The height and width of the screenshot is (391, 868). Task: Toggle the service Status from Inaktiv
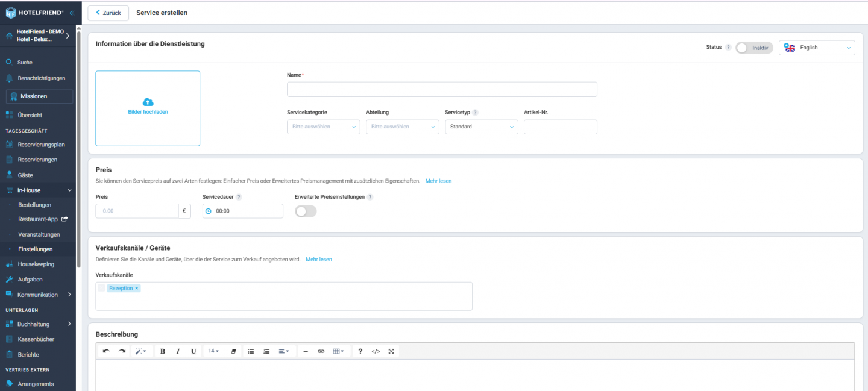[753, 48]
